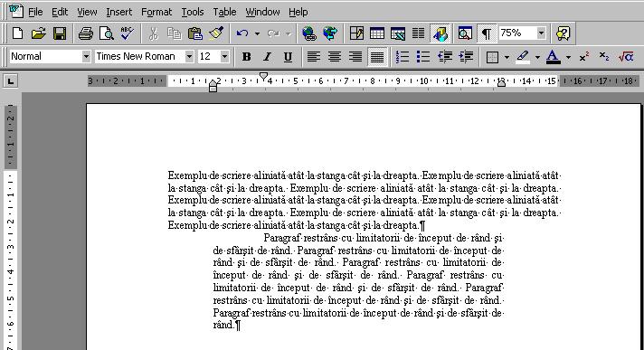Increase the paragraph indent
Viewport: 644px width, 350px height.
pos(466,56)
